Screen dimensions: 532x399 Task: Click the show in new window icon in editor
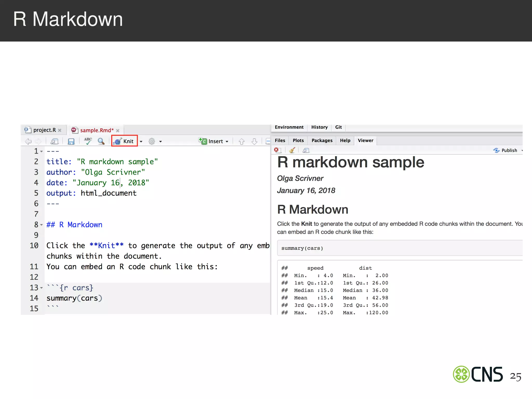click(55, 141)
